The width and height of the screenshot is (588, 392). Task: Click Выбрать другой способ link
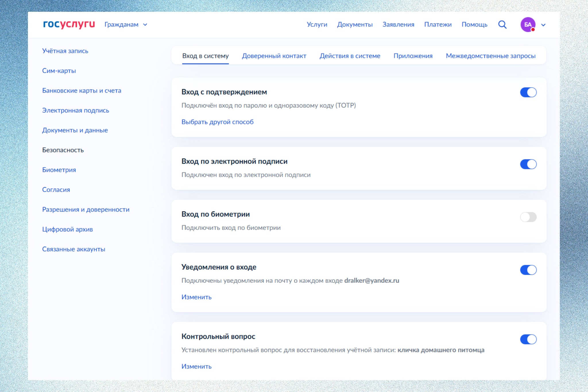pyautogui.click(x=217, y=122)
